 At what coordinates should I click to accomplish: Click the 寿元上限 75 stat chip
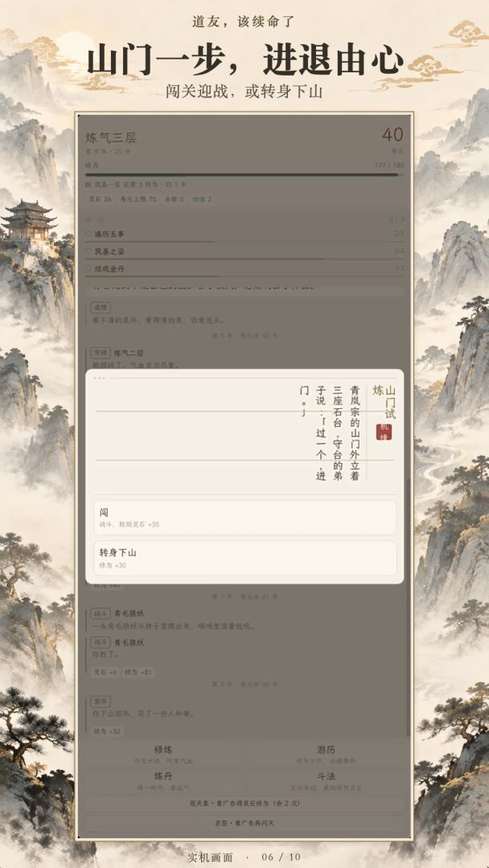[x=138, y=199]
